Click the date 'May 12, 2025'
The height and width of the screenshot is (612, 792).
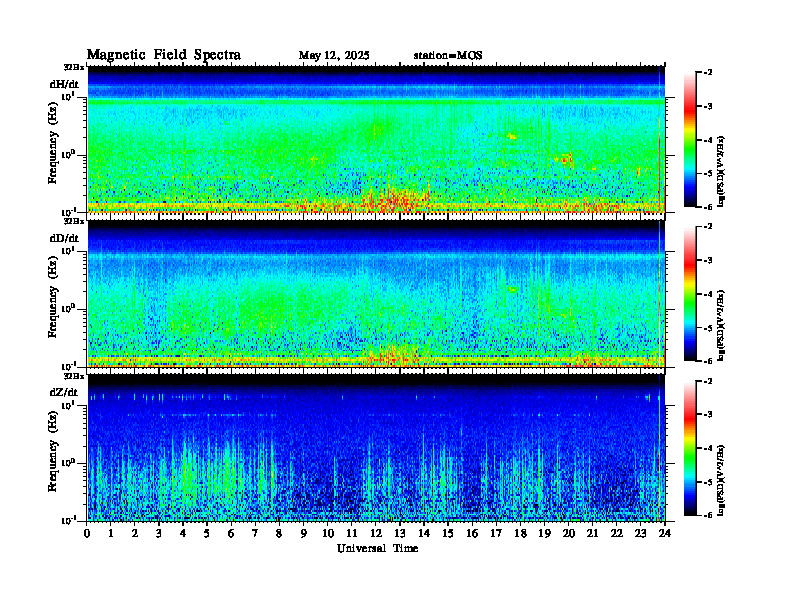tap(334, 56)
